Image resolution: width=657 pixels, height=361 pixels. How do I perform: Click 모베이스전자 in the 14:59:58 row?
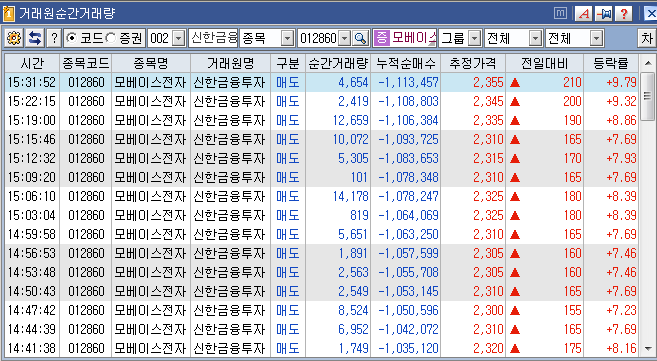[150, 235]
